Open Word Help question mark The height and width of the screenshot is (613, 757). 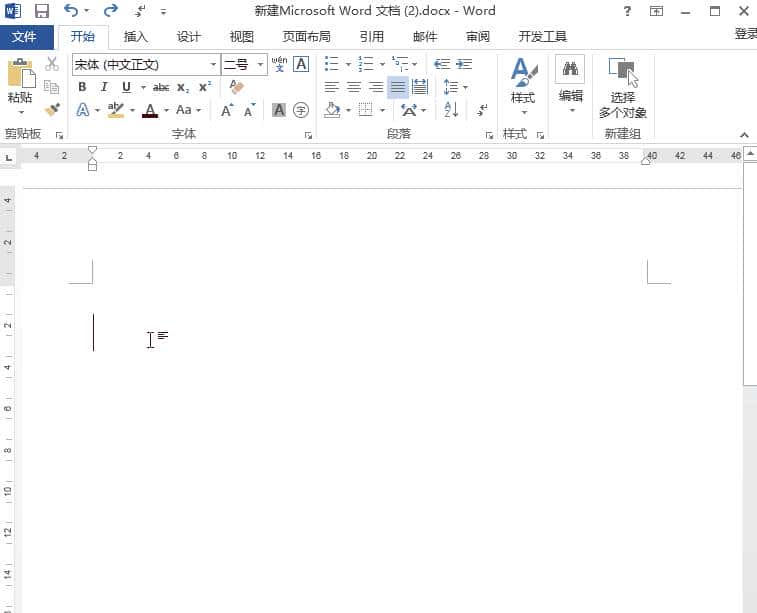coord(627,11)
